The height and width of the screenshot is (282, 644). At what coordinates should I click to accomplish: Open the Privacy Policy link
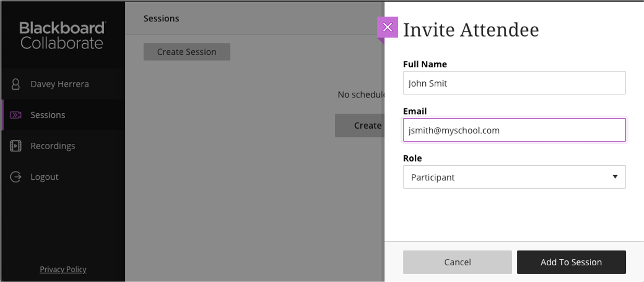(x=63, y=269)
